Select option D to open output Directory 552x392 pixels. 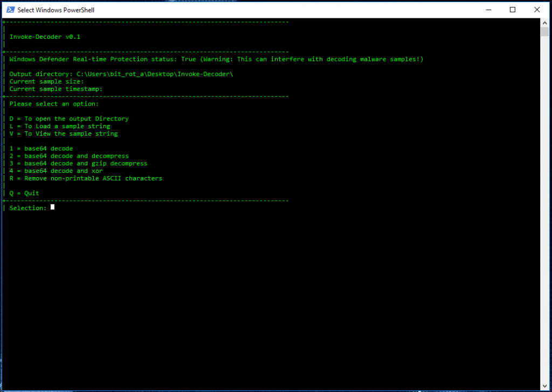pos(69,118)
